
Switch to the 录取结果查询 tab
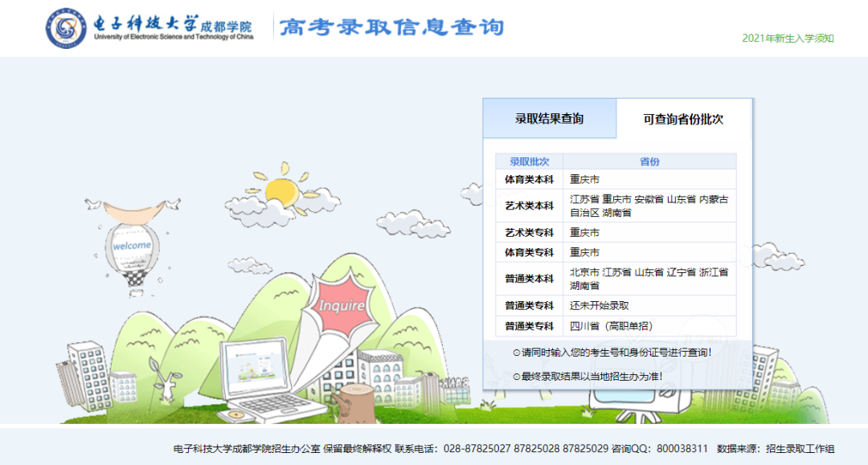coord(548,116)
